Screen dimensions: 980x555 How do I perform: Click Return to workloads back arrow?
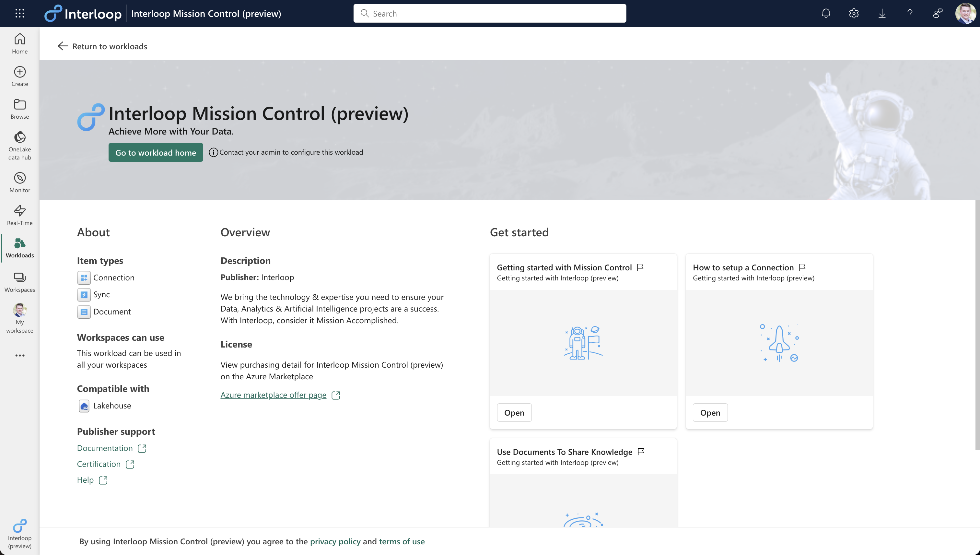tap(63, 46)
